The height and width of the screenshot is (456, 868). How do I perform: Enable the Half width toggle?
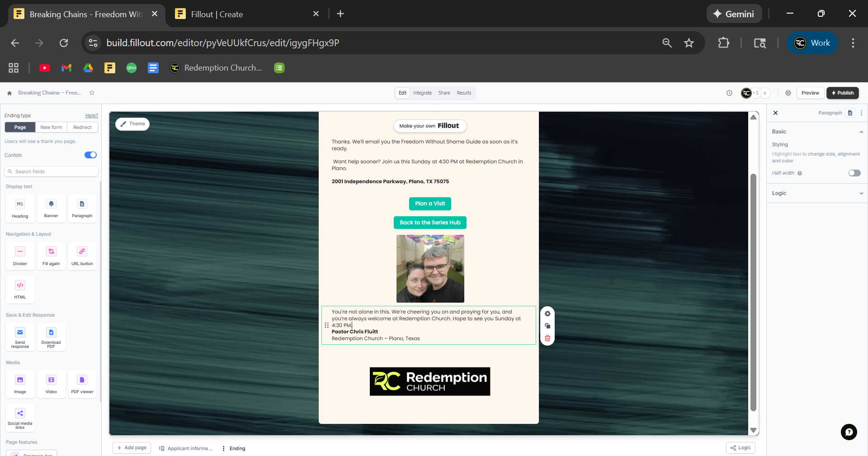point(854,173)
